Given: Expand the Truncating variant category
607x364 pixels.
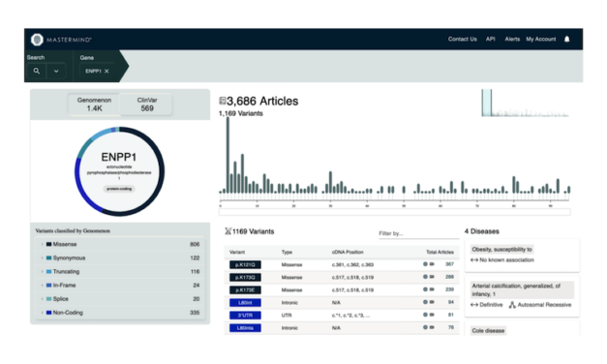Looking at the screenshot, I should [42, 271].
